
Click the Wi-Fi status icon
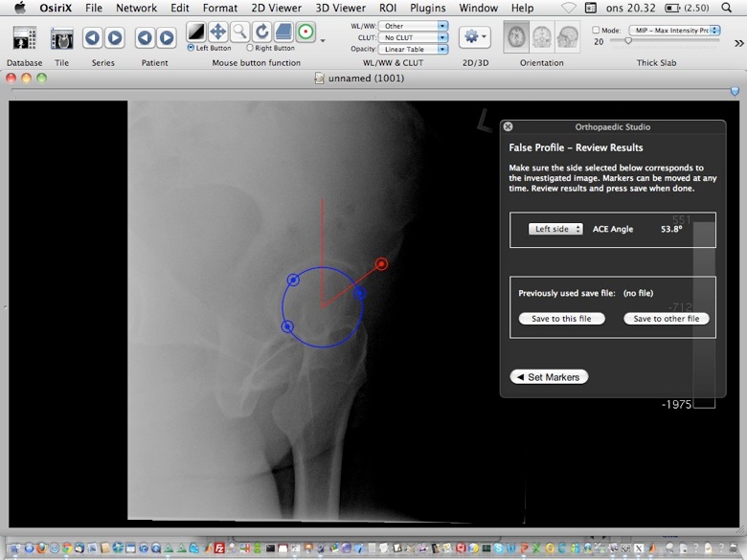[568, 8]
